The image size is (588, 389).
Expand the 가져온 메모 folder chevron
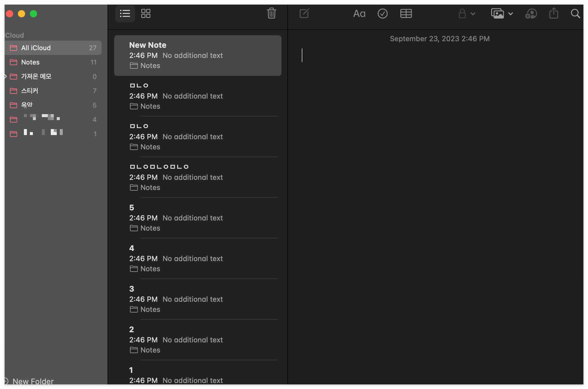(6, 76)
